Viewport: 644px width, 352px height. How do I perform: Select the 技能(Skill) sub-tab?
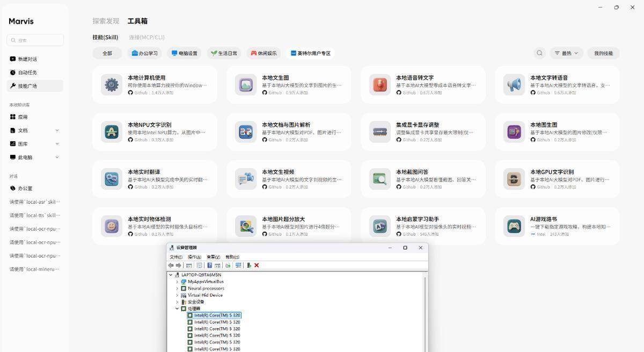(x=105, y=38)
